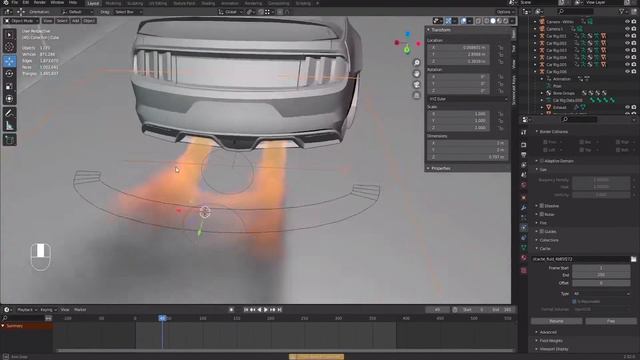Enable the Guides checkbox
Viewport: 640px width, 360px height.
[542, 231]
